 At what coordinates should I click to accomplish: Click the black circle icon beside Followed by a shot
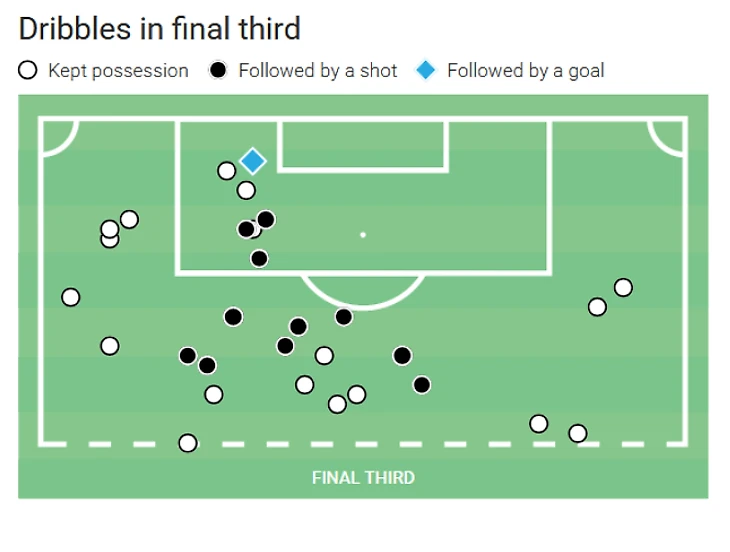[x=219, y=71]
